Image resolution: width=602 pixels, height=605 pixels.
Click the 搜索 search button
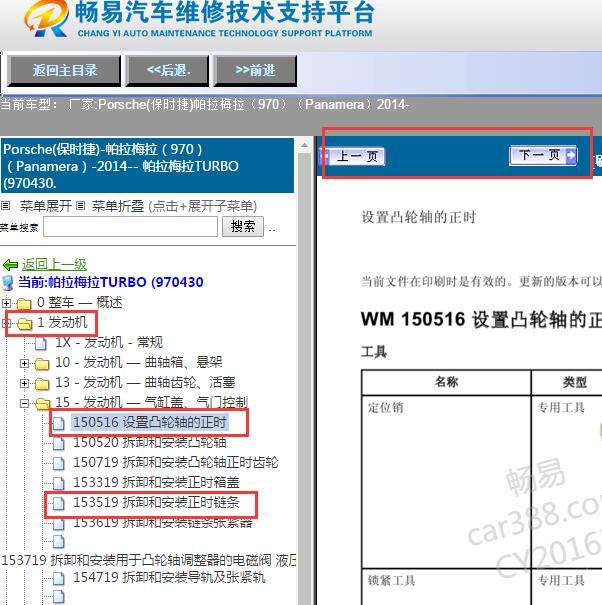pyautogui.click(x=243, y=226)
